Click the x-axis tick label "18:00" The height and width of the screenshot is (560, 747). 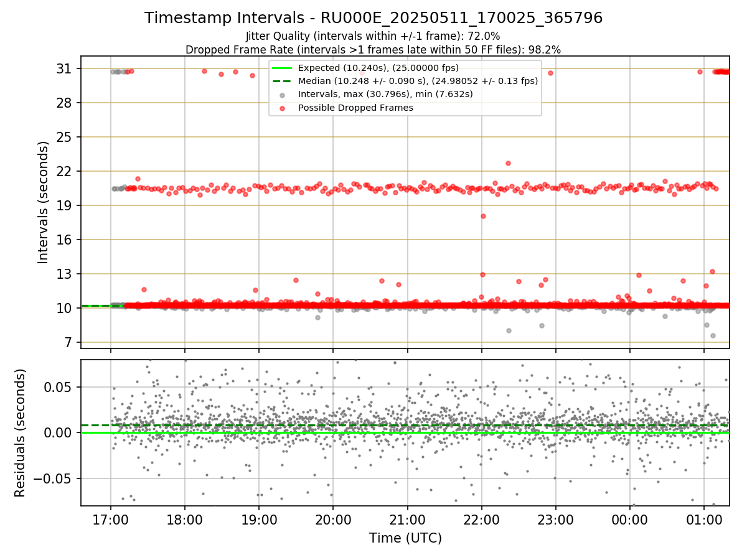coord(185,520)
